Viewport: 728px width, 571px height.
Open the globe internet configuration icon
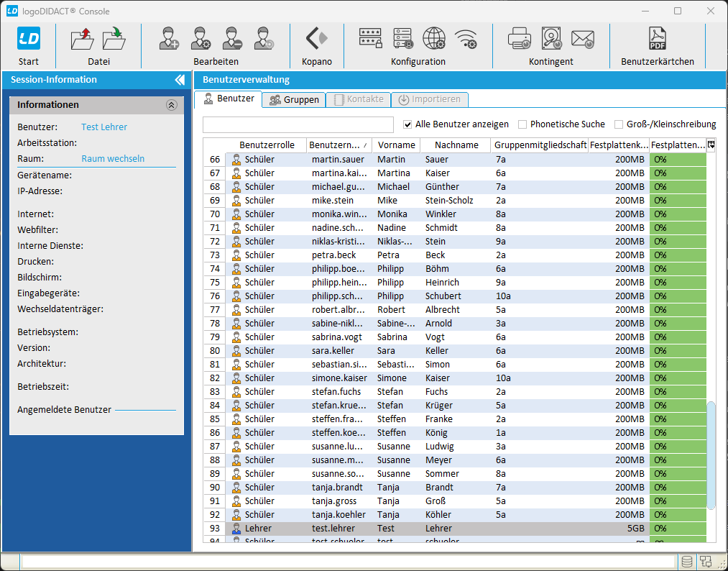(x=434, y=38)
